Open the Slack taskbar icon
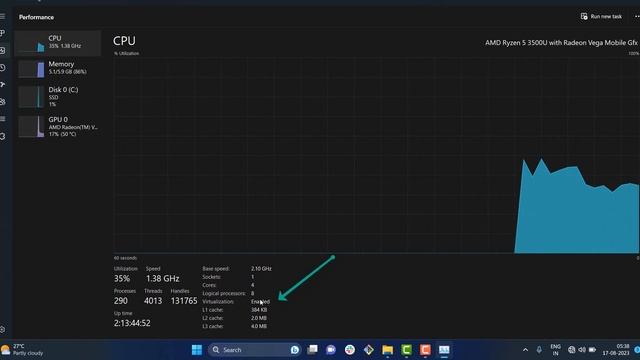The width and height of the screenshot is (640, 360). tap(349, 350)
